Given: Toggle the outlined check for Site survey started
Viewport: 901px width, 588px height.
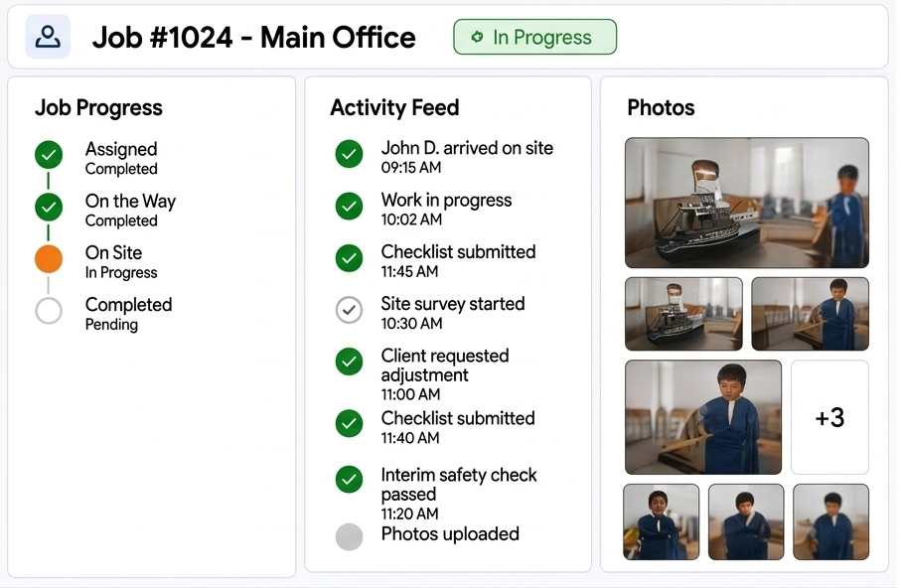Looking at the screenshot, I should point(349,310).
